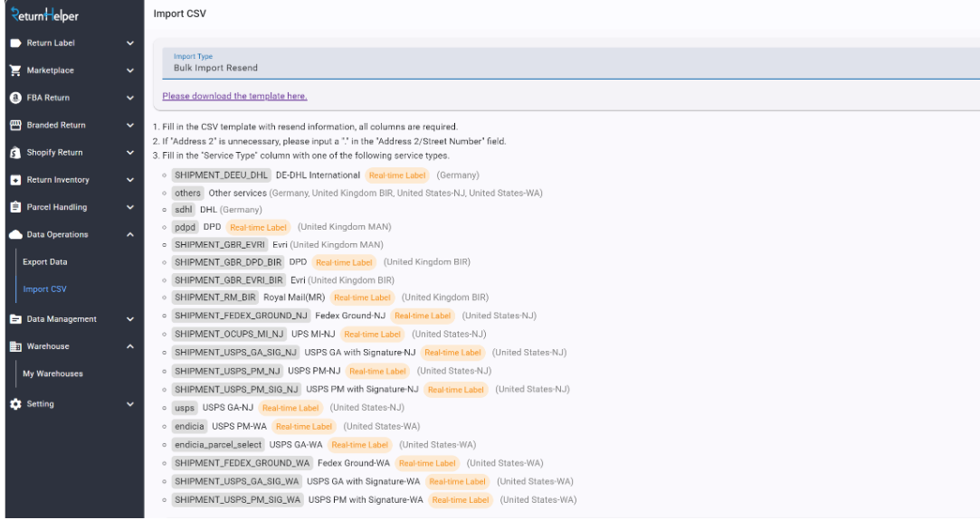This screenshot has height=520, width=980.
Task: Click the Parcel Handling clipboard icon
Action: pyautogui.click(x=15, y=207)
